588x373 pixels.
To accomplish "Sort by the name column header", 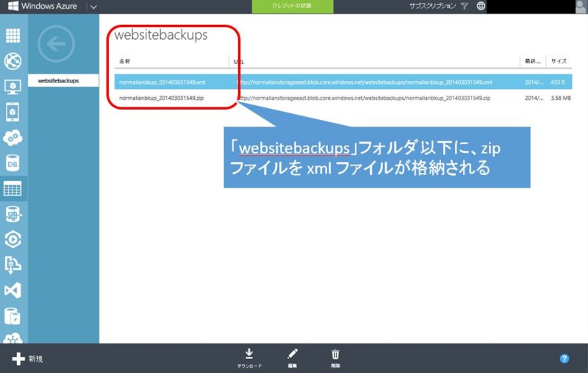I will pyautogui.click(x=124, y=61).
